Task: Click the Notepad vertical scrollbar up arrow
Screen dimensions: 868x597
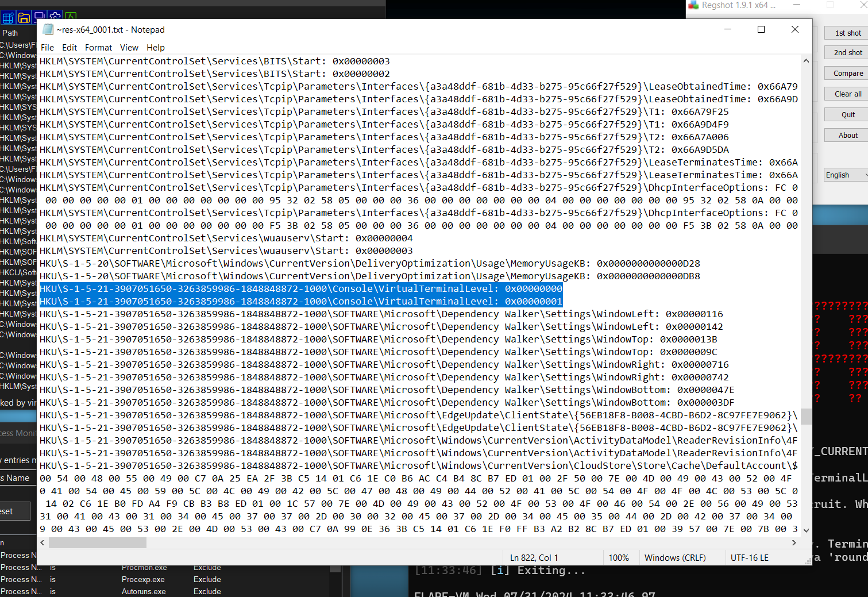Action: click(806, 60)
